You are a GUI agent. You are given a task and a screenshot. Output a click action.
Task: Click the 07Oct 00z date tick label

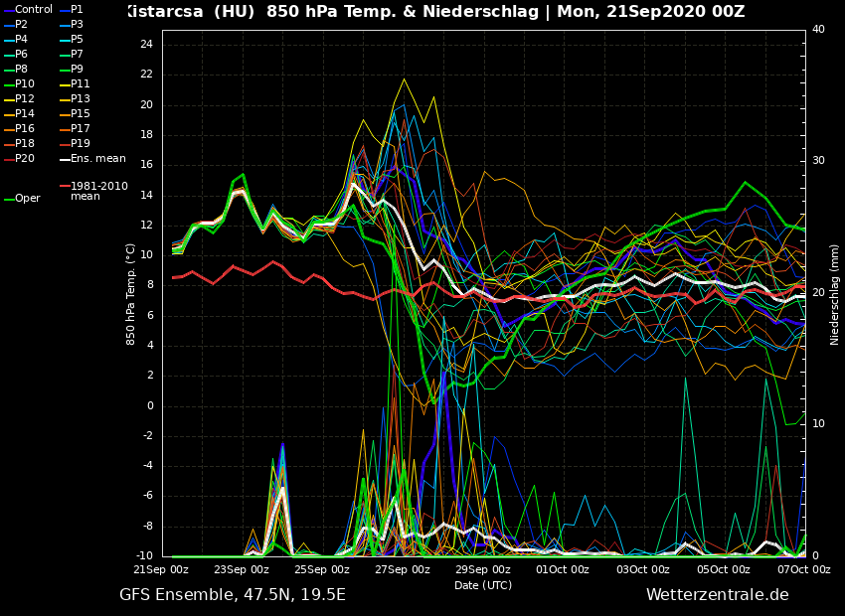[x=803, y=569]
